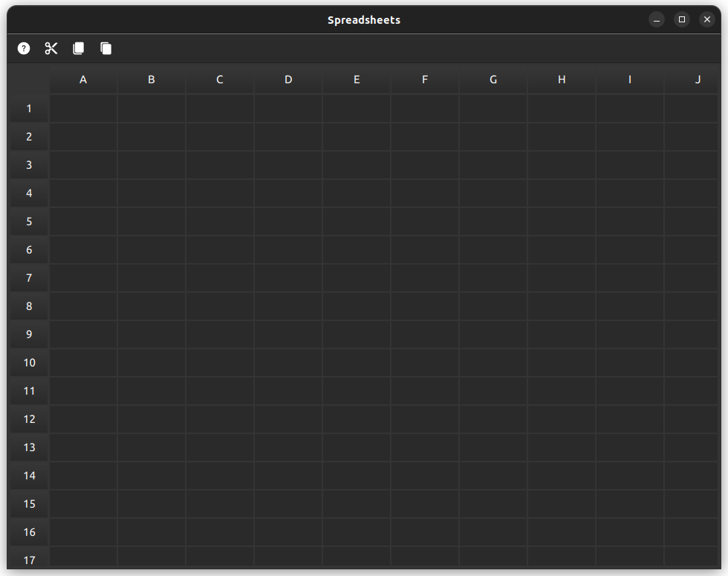The image size is (728, 576).
Task: Select column header A
Action: pyautogui.click(x=83, y=79)
